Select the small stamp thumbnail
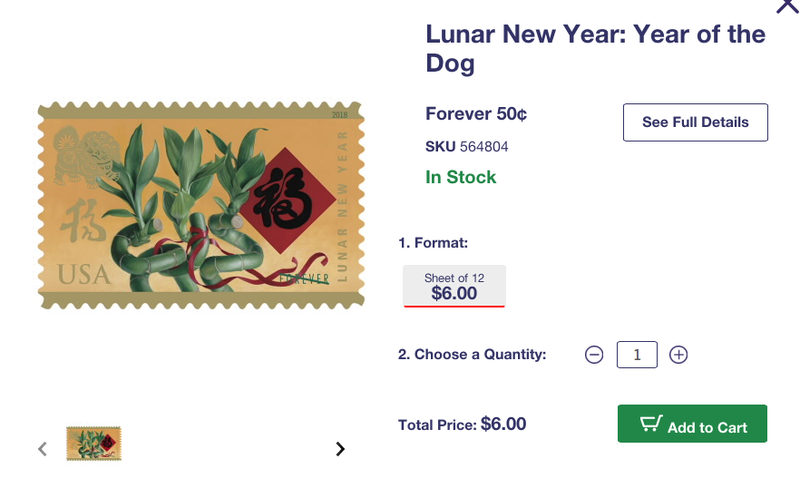The width and height of the screenshot is (800, 488). [x=94, y=444]
